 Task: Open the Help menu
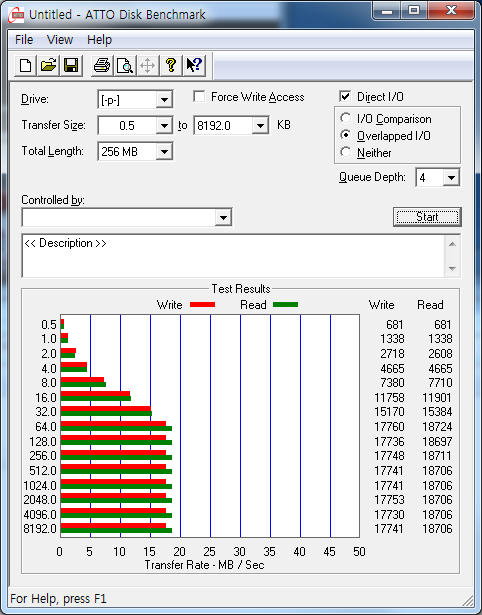99,40
